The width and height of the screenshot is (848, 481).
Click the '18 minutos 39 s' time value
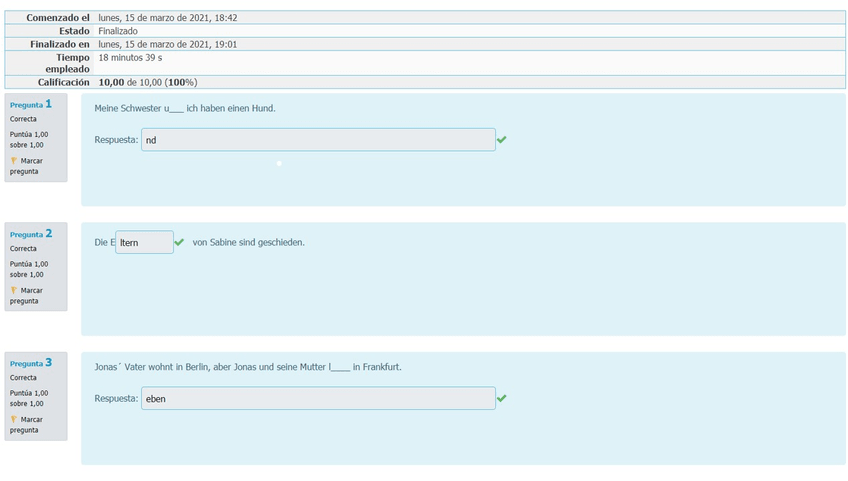point(130,57)
